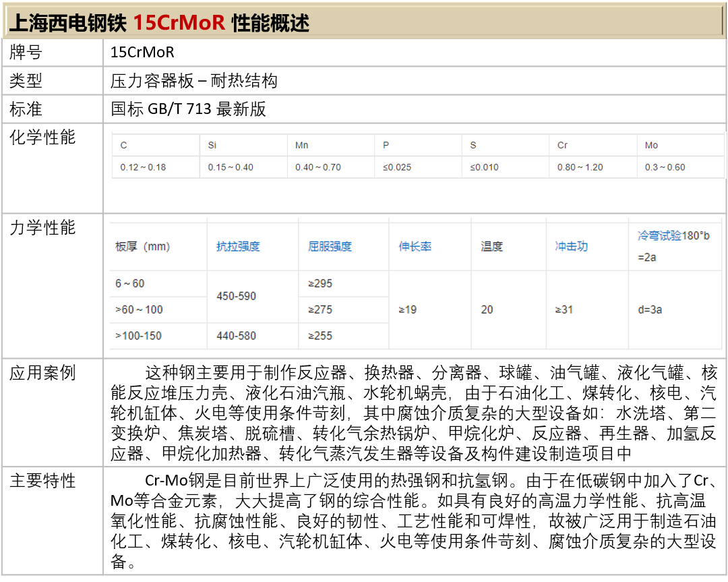728x582 pixels.
Task: Select the carbon value 0.12～0.18 cell
Action: coord(143,167)
